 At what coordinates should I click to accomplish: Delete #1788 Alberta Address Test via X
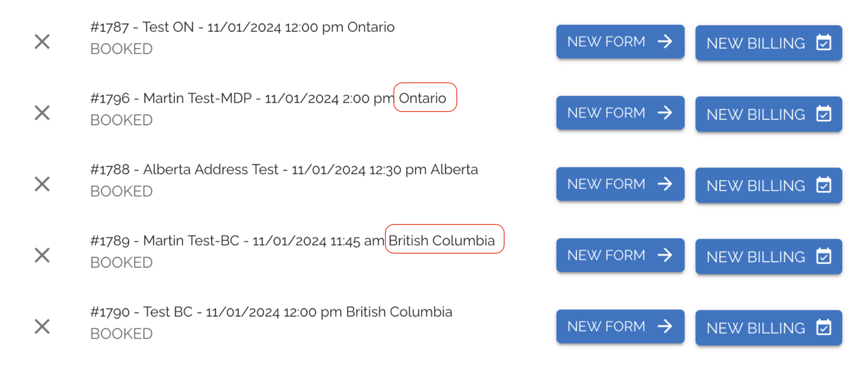pyautogui.click(x=42, y=184)
